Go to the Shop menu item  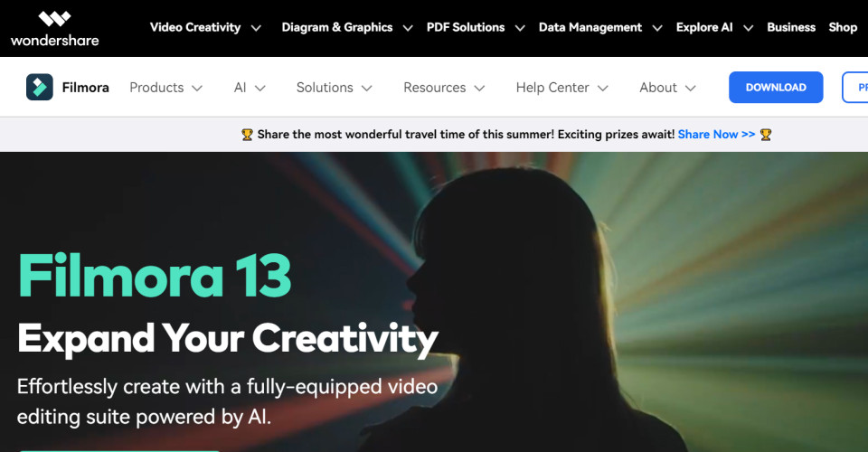(843, 27)
